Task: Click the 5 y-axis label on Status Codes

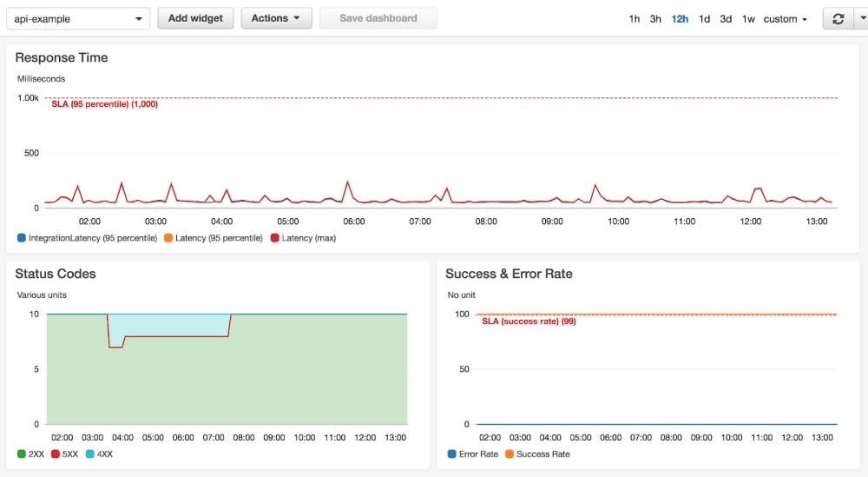Action: [x=36, y=369]
